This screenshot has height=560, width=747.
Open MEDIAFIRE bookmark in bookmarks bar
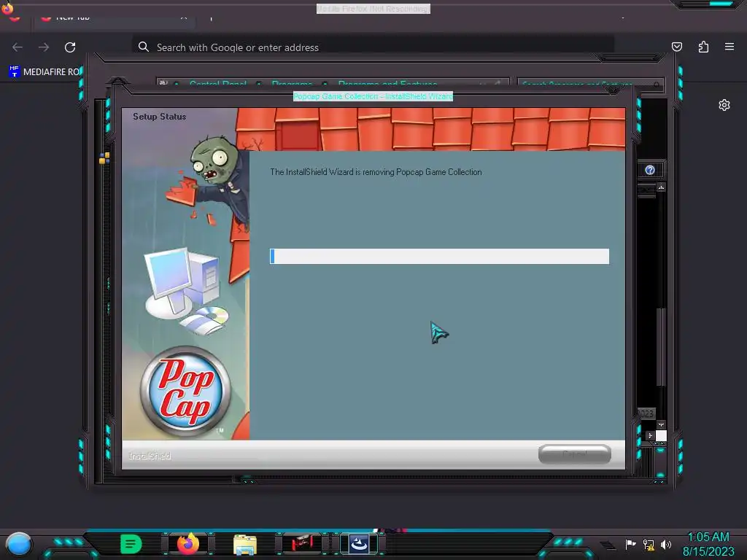pos(44,72)
